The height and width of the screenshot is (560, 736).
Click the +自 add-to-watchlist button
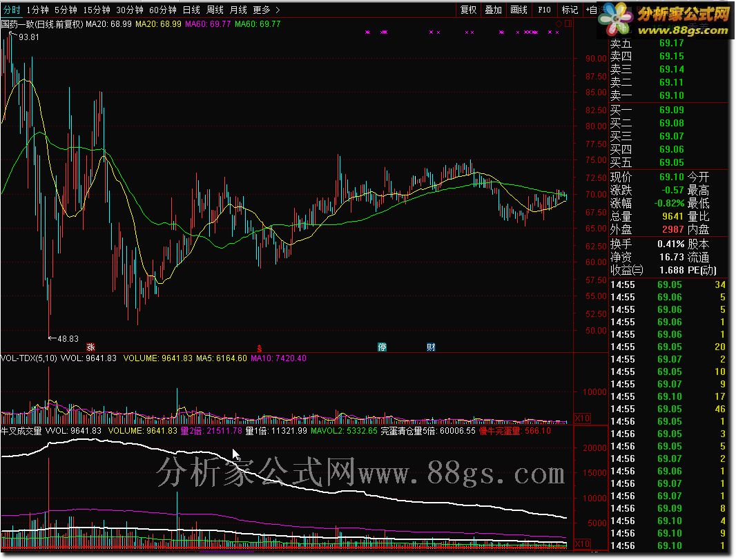(592, 10)
